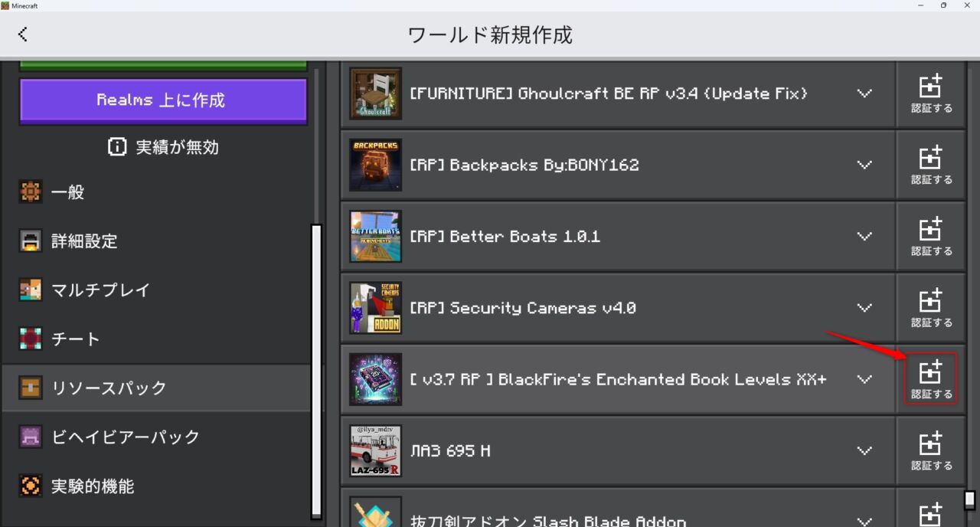The height and width of the screenshot is (527, 980).
Task: Click the Slash Blade Addon thumbnail
Action: tap(375, 512)
